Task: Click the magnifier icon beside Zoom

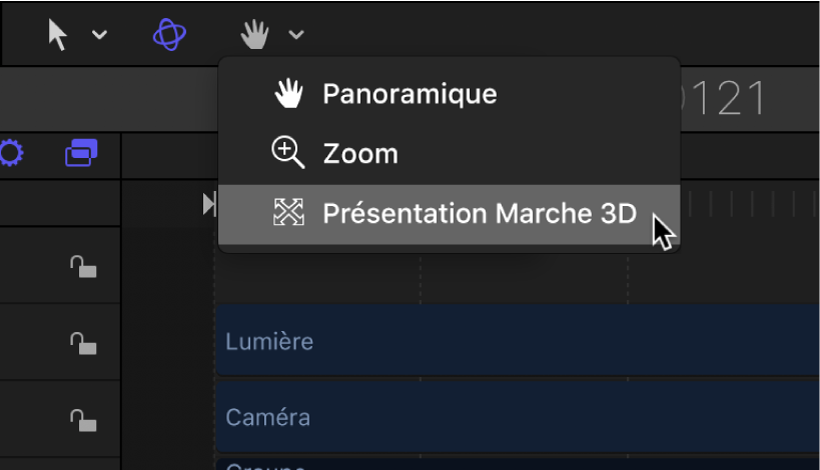Action: point(288,153)
